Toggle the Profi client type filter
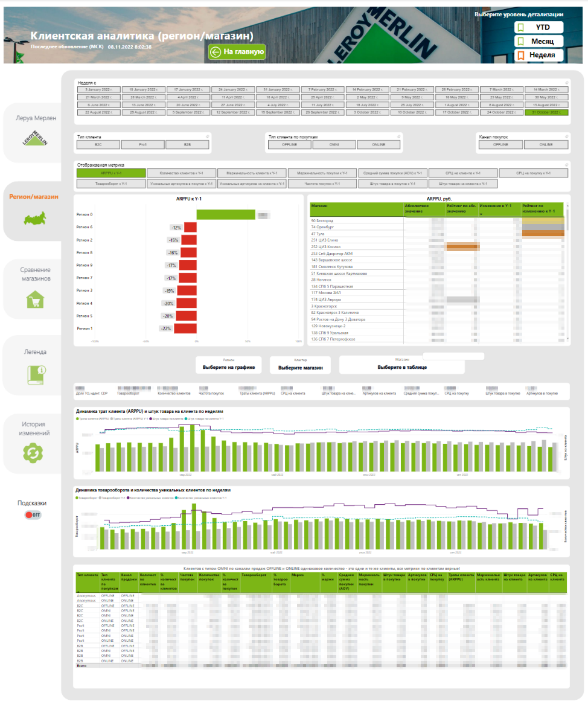This screenshot has width=588, height=707. pos(142,145)
